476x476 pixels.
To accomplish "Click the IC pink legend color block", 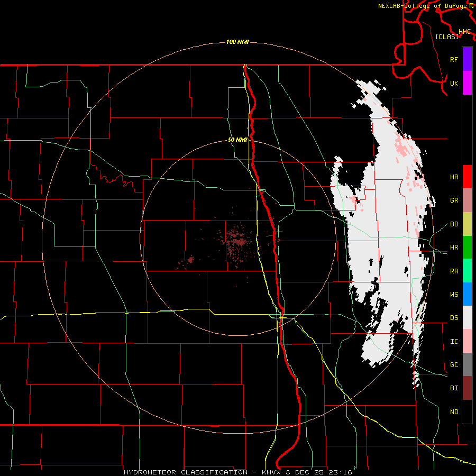I will [x=467, y=341].
